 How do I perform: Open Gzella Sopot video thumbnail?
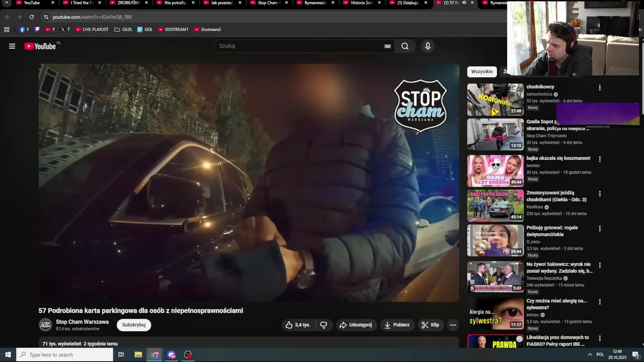point(496,134)
